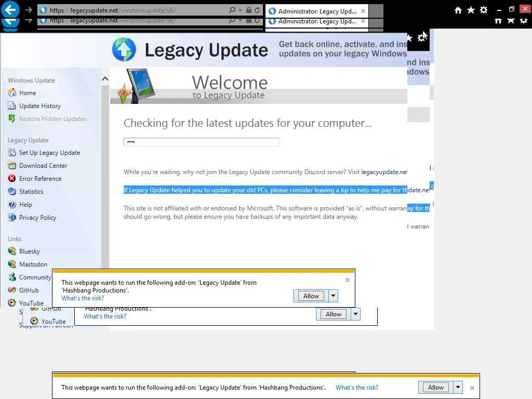This screenshot has height=399, width=532.
Task: Click the Legacy Update globe logo in the page header
Action: pos(124,49)
